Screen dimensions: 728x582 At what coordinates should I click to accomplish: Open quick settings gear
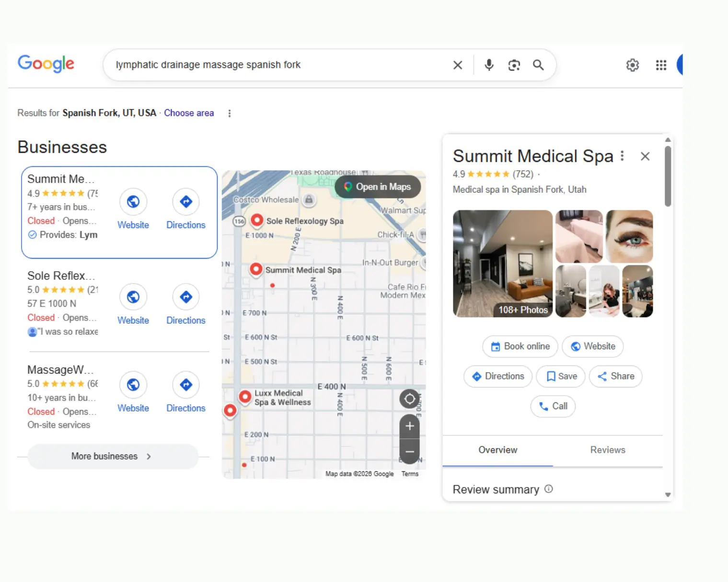[x=632, y=65]
